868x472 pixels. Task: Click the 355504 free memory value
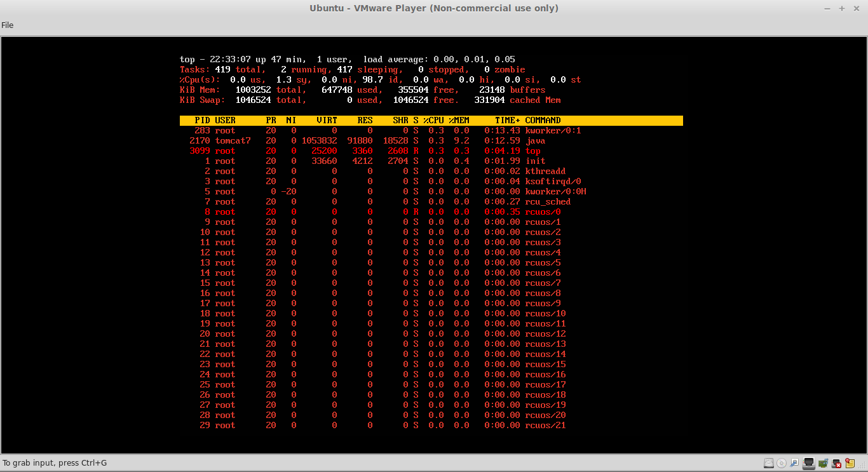[413, 90]
